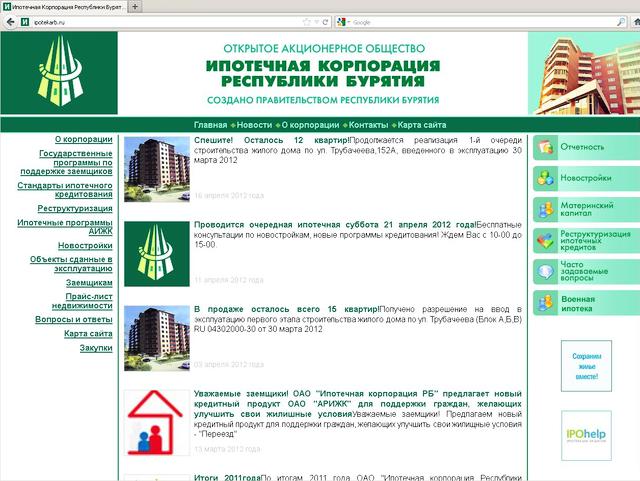This screenshot has height=481, width=640.
Task: Open headline about ипотечная суббота 21 апреля
Action: (x=335, y=225)
